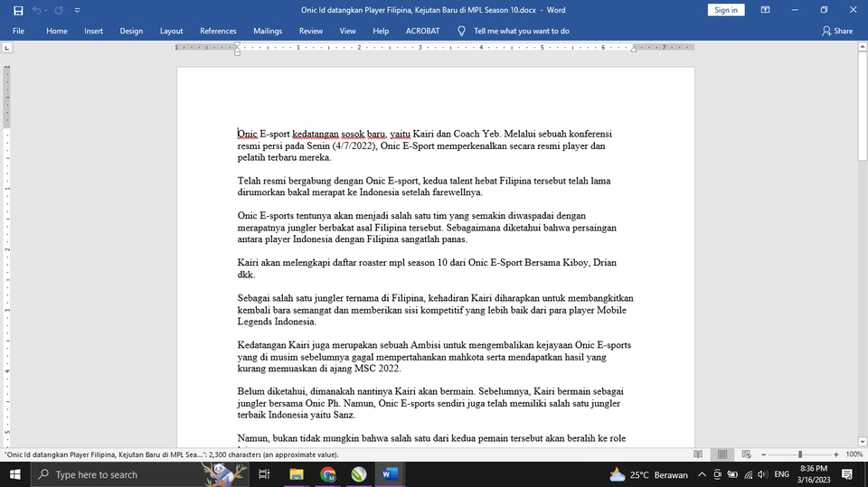The height and width of the screenshot is (487, 868).
Task: Click the Tell me lightbulb icon
Action: coord(461,31)
